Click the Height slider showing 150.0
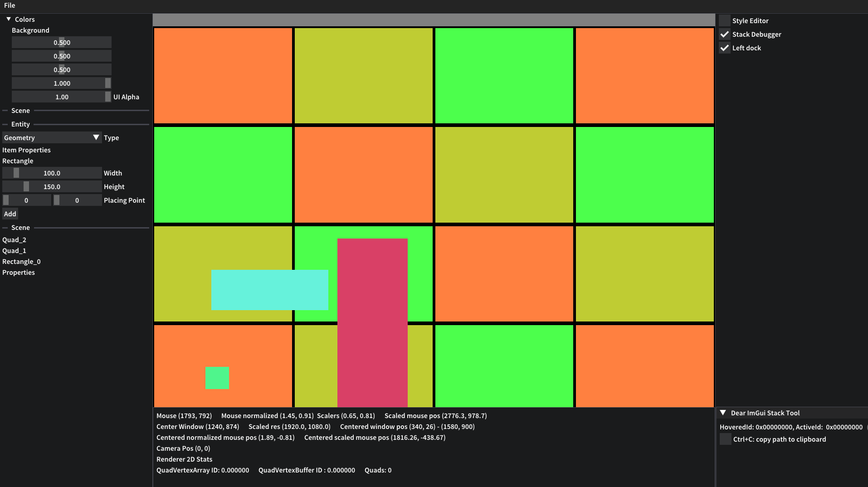868x487 pixels. pos(52,186)
